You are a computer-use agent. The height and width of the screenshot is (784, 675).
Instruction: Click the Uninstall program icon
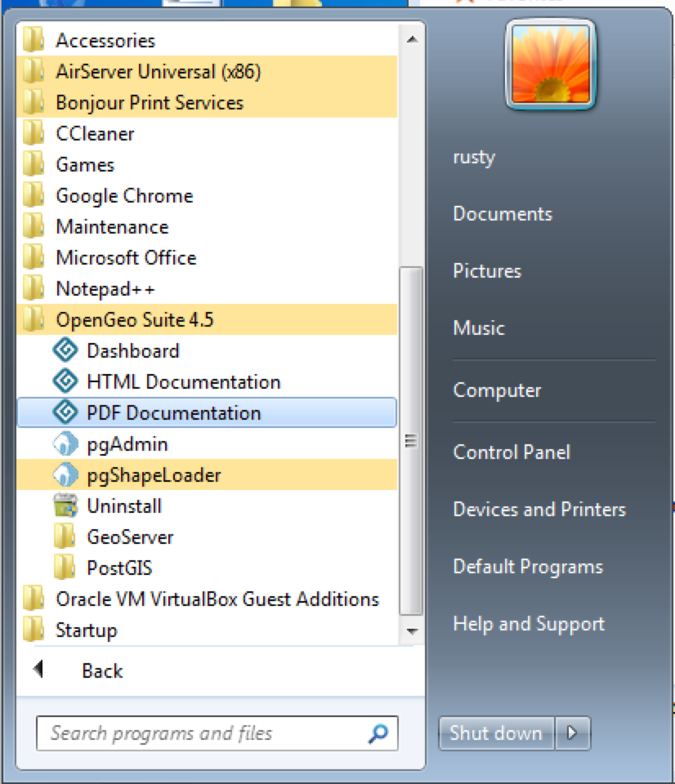65,506
